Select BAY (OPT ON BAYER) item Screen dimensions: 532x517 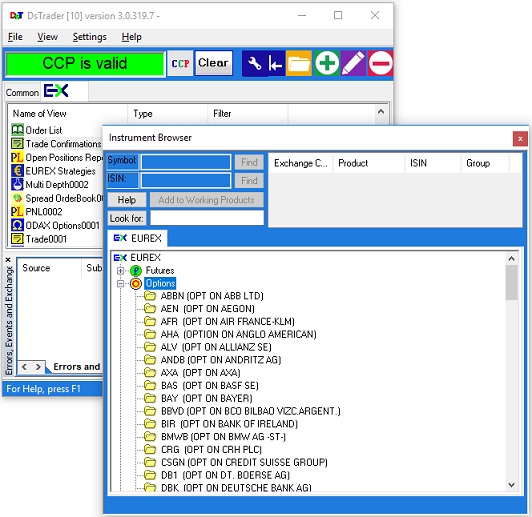[x=207, y=398]
